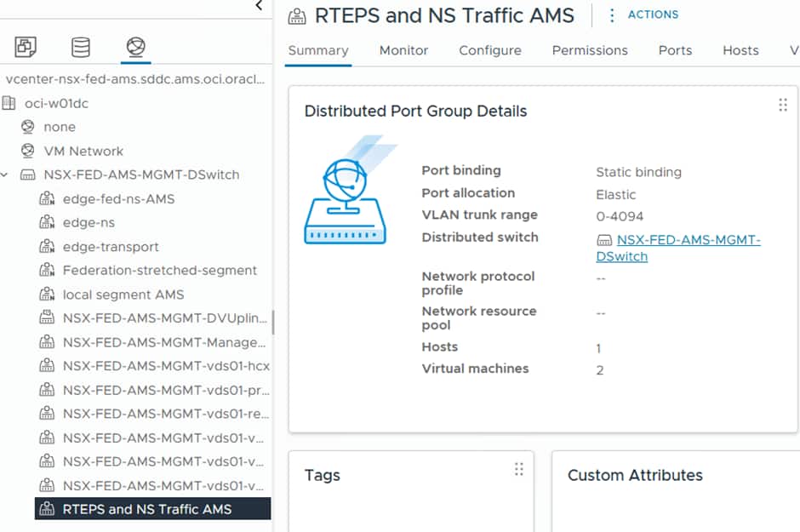
Task: Go to the Ports tab
Action: pyautogui.click(x=675, y=50)
